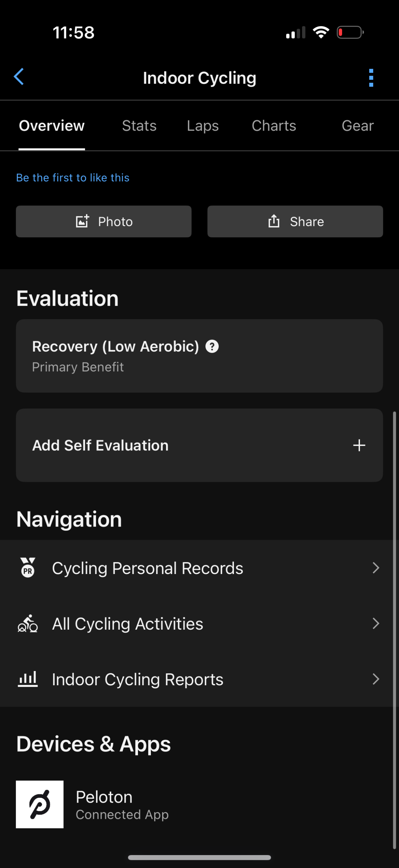Open the Charts tab
The height and width of the screenshot is (868, 399).
click(x=274, y=126)
